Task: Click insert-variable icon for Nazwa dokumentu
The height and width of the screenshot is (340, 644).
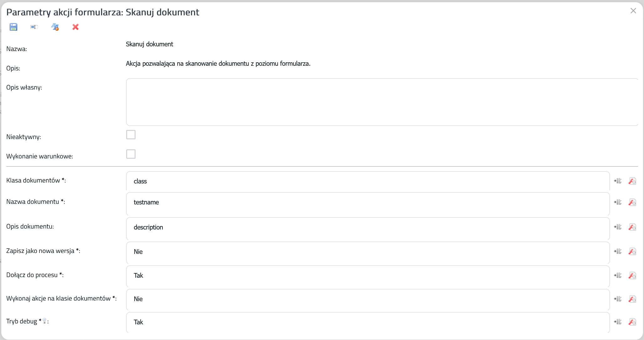Action: click(618, 202)
